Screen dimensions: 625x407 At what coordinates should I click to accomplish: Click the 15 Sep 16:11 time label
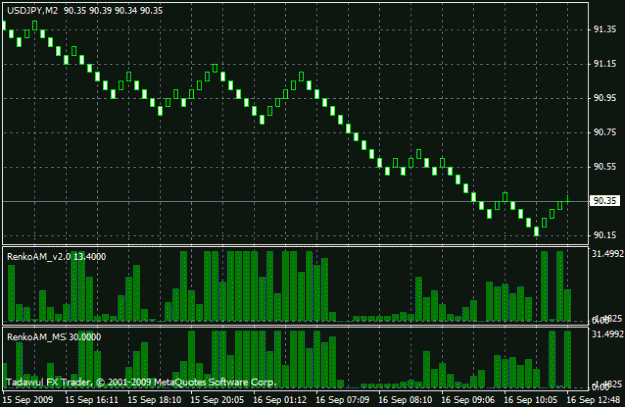point(92,399)
